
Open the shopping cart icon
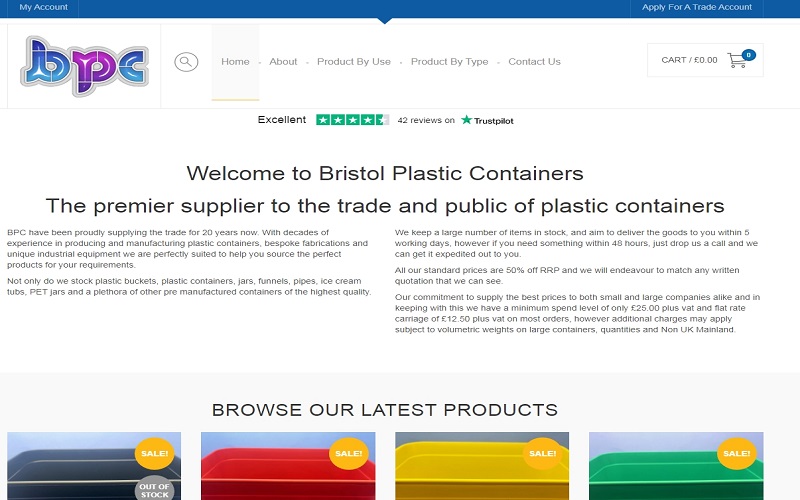click(737, 60)
